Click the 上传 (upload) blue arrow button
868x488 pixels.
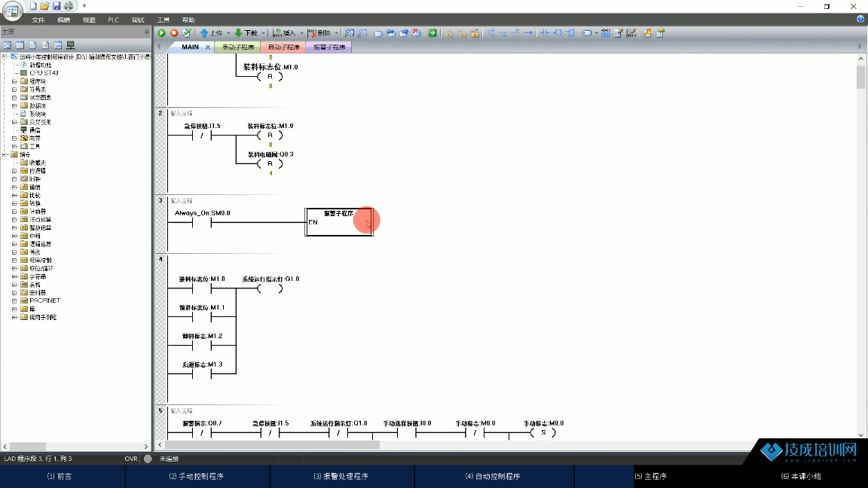click(x=211, y=33)
